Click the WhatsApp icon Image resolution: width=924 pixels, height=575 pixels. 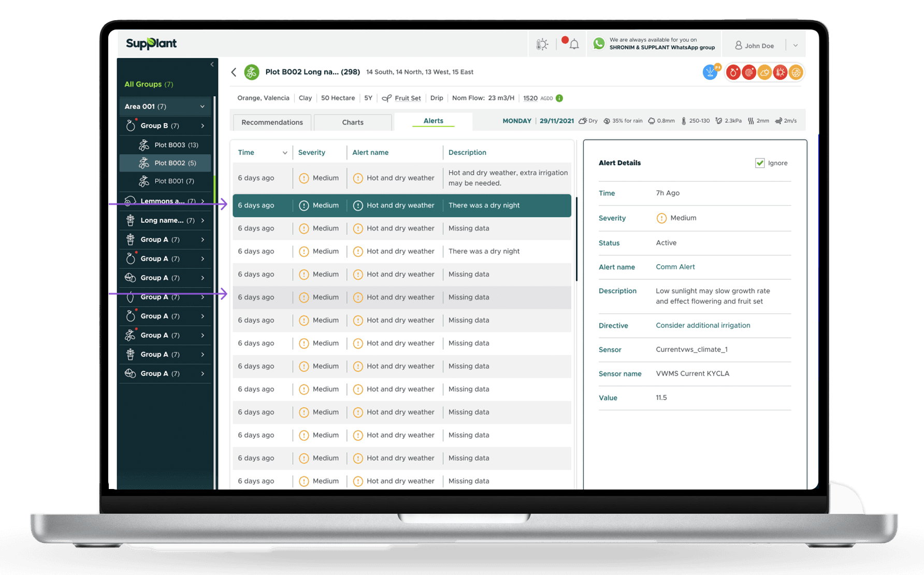click(599, 44)
